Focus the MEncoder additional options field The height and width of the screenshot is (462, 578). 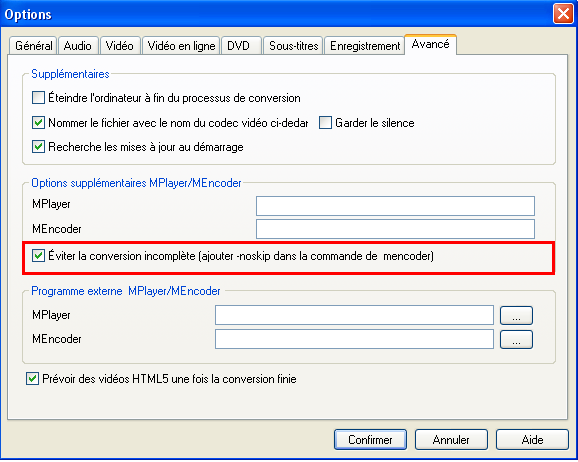point(395,229)
